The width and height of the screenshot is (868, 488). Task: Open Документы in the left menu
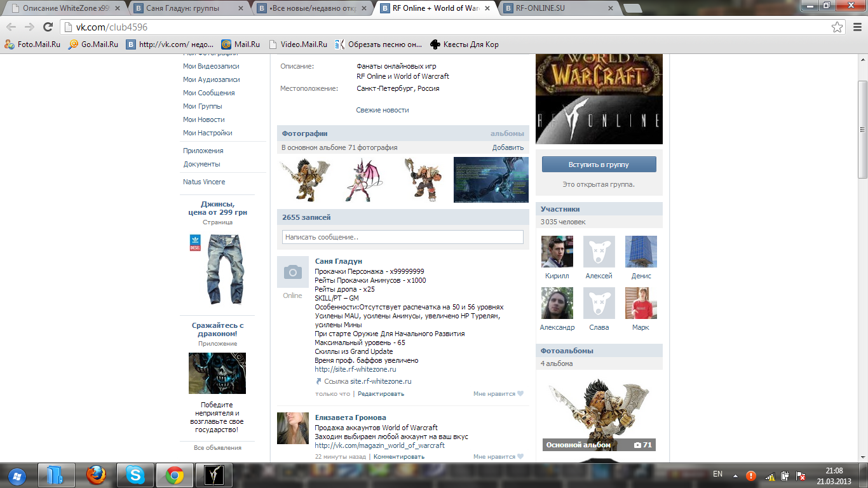click(201, 164)
